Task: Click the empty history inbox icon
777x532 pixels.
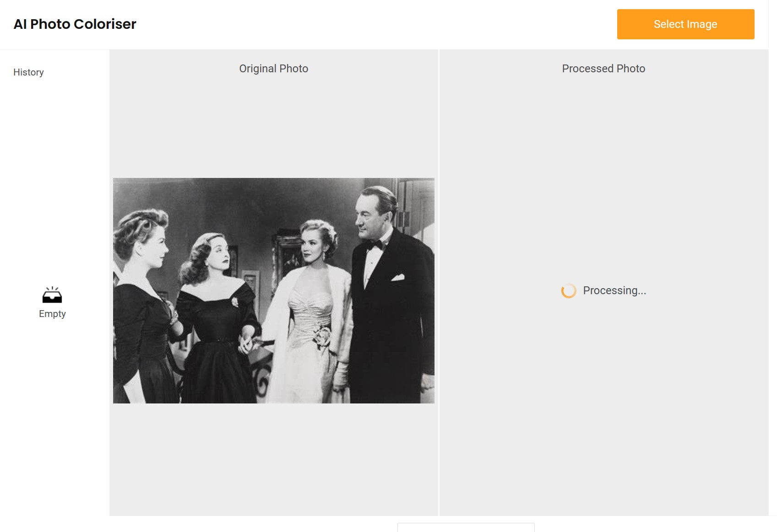Action: click(52, 296)
